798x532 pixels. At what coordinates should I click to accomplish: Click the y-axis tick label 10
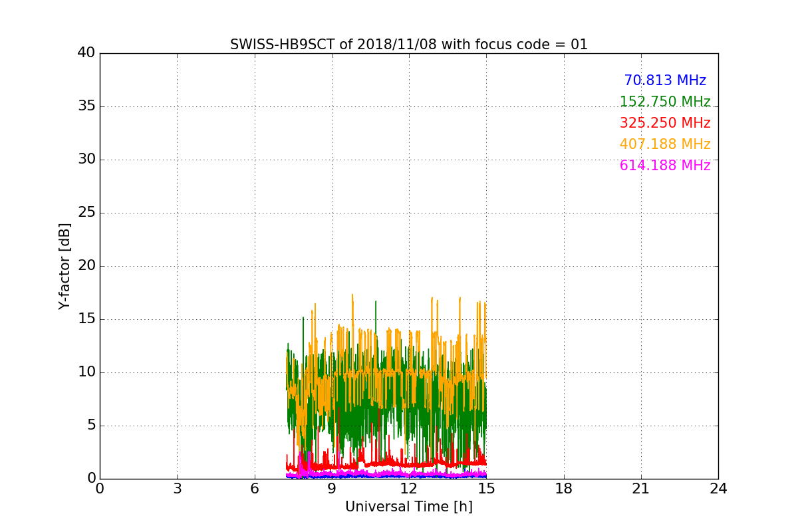pos(86,372)
